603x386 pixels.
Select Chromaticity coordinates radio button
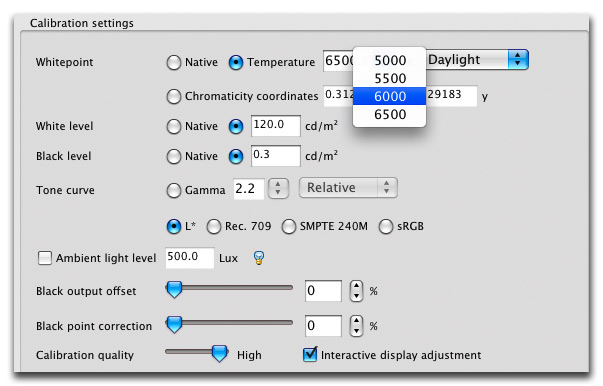pos(173,96)
